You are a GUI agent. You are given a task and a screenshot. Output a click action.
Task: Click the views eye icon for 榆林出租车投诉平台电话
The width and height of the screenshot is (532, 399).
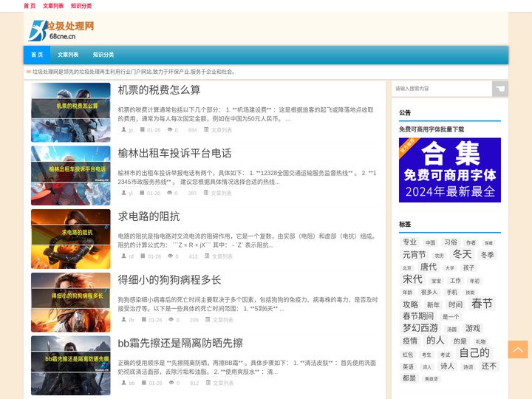[x=170, y=193]
